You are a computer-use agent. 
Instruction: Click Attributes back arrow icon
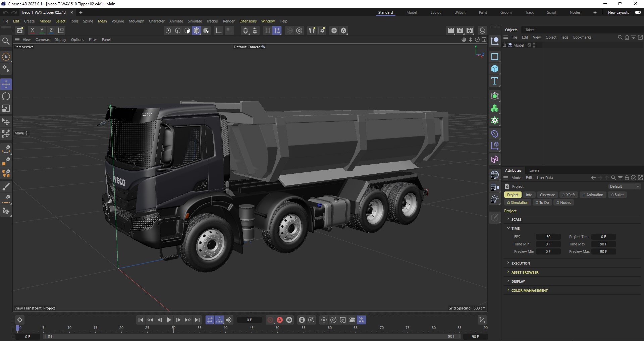pos(593,178)
